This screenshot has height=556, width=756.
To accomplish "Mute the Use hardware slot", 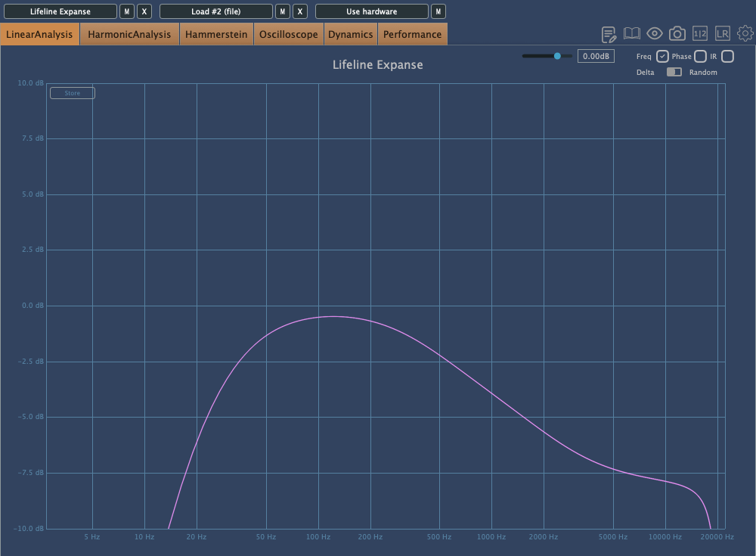I will (x=438, y=11).
